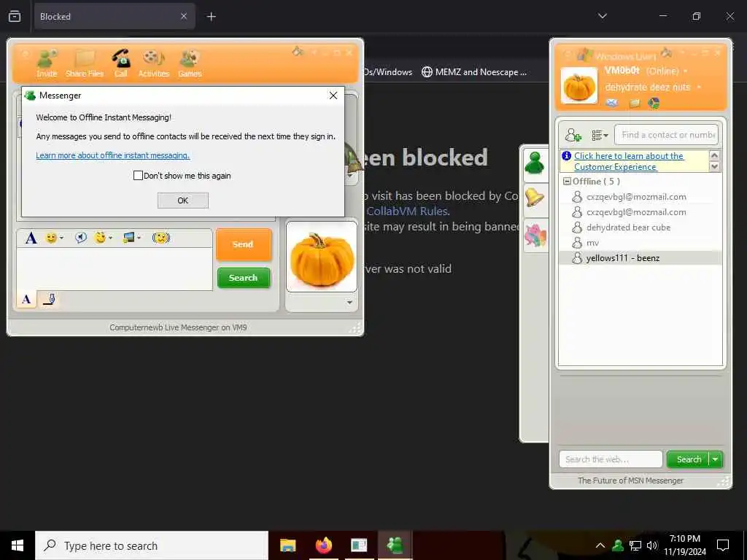Check Don't show me this again
Image resolution: width=747 pixels, height=560 pixels.
point(138,175)
